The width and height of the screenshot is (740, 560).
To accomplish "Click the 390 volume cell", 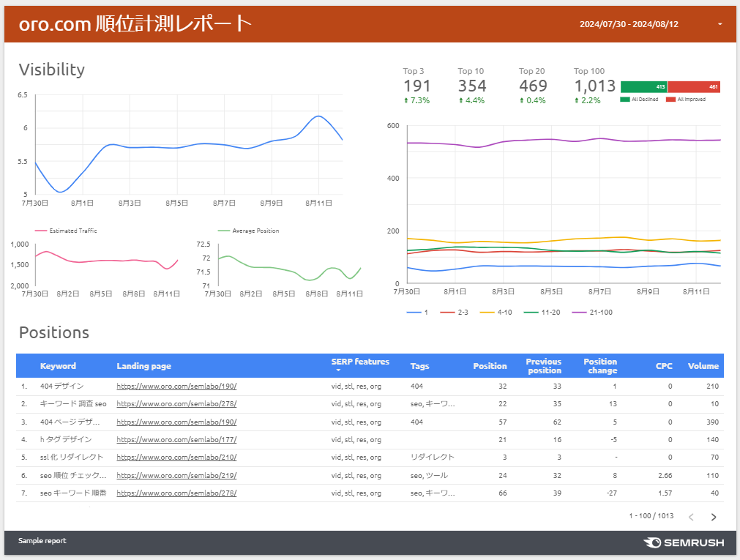I will pyautogui.click(x=713, y=422).
